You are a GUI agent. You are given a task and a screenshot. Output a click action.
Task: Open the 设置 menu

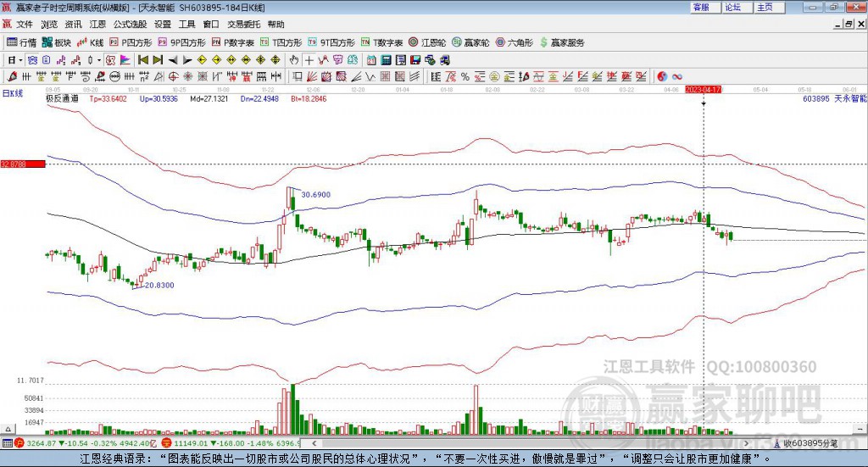point(163,25)
